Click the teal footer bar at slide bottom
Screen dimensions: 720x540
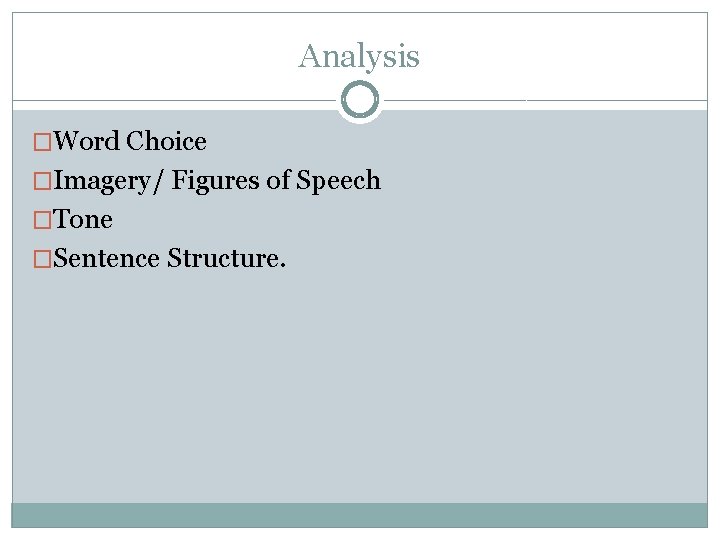(359, 514)
